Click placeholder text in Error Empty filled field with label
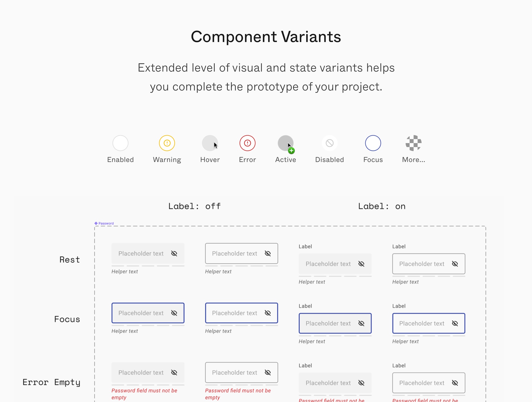The height and width of the screenshot is (402, 532). point(328,383)
